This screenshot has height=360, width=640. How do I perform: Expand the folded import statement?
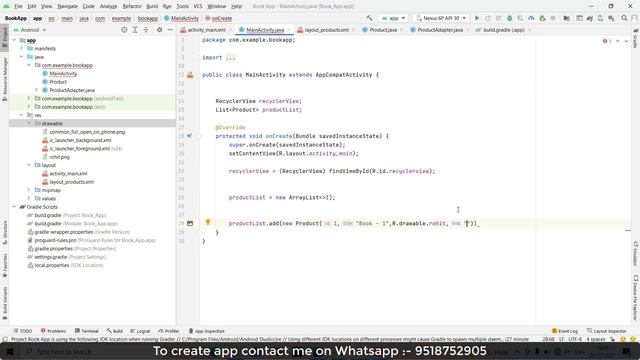click(231, 58)
